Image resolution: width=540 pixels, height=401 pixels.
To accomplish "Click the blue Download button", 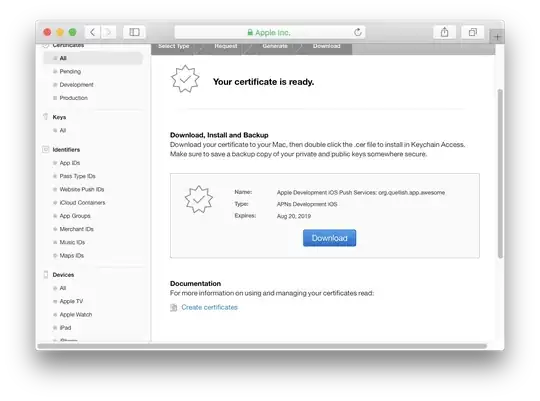I will click(330, 238).
